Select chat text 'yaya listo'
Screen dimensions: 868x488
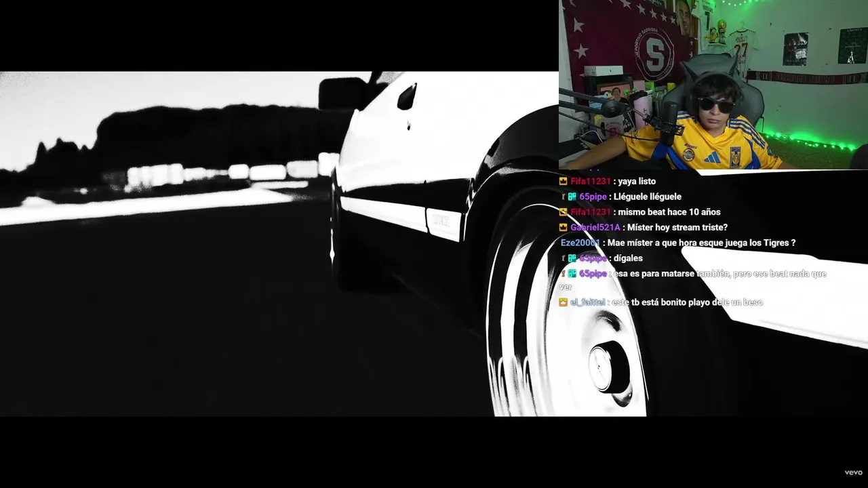[637, 182]
